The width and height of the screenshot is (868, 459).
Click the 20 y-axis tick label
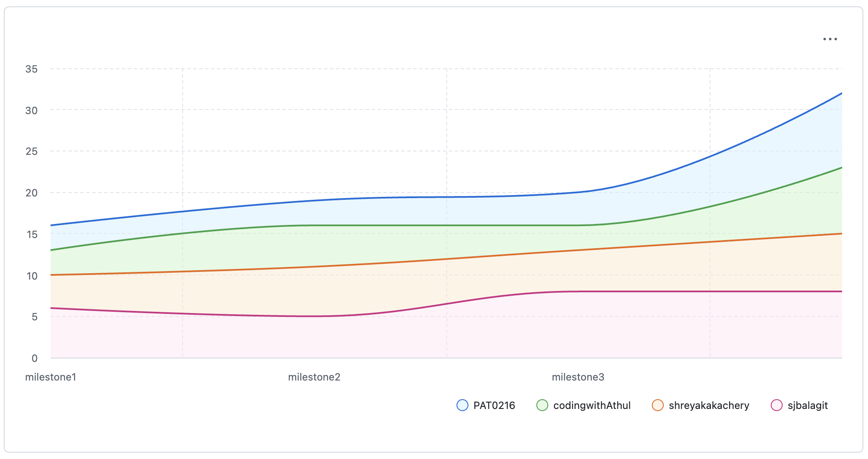coord(31,193)
